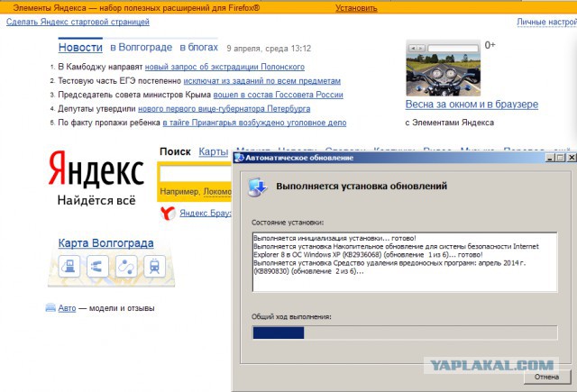Click the traffic jam icon under map

pos(97,266)
